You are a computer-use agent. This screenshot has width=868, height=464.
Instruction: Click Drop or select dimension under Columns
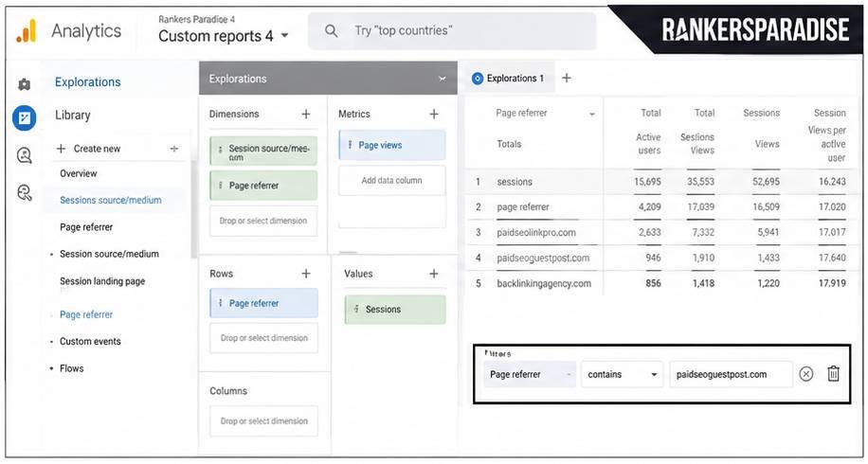click(x=263, y=420)
